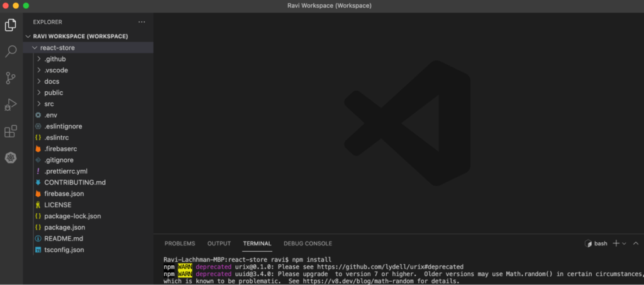
Task: Open Explorer more actions (three dots)
Action: pos(142,22)
